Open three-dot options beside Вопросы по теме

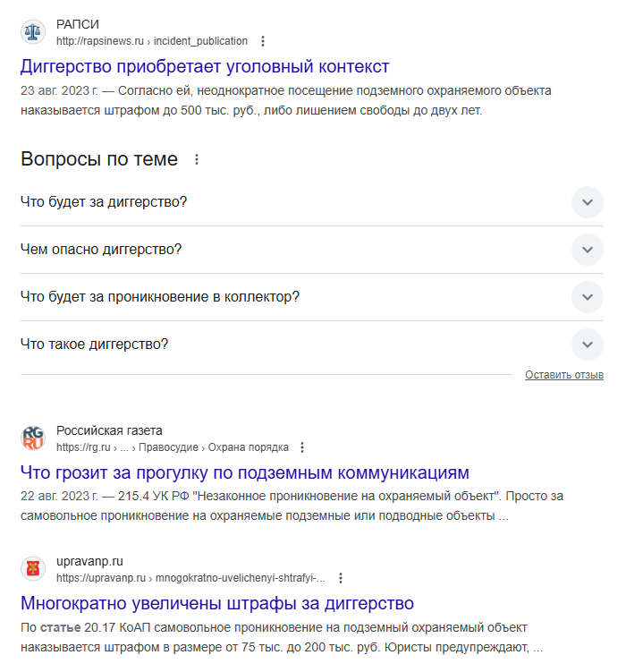[x=197, y=160]
